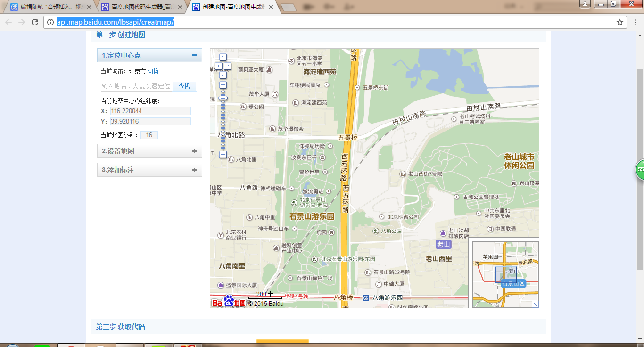This screenshot has height=347, width=644.
Task: Click the 北京农村商业银行 bank icon
Action: click(x=220, y=235)
